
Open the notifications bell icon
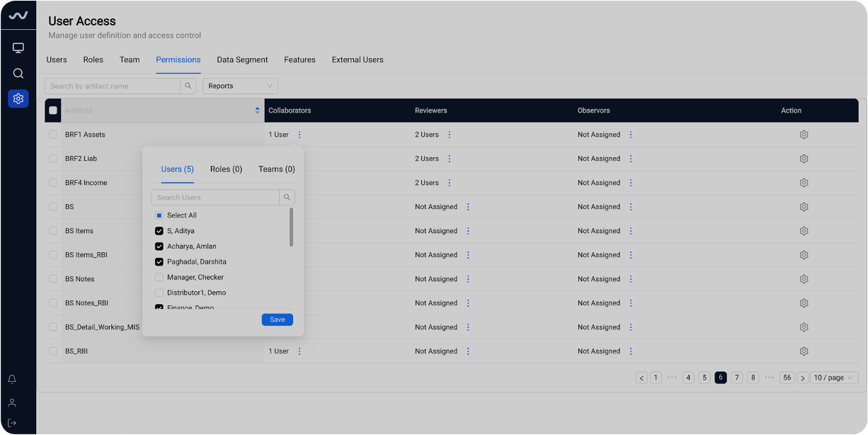[x=12, y=380]
